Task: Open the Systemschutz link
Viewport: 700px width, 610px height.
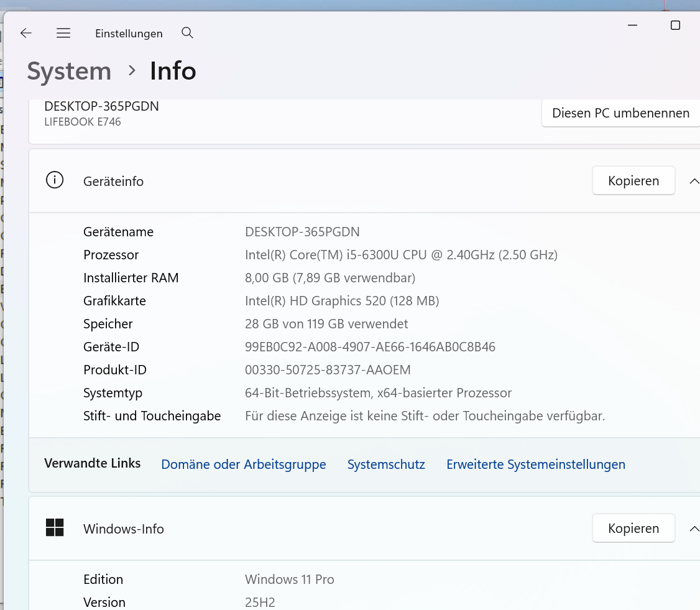Action: coord(386,464)
